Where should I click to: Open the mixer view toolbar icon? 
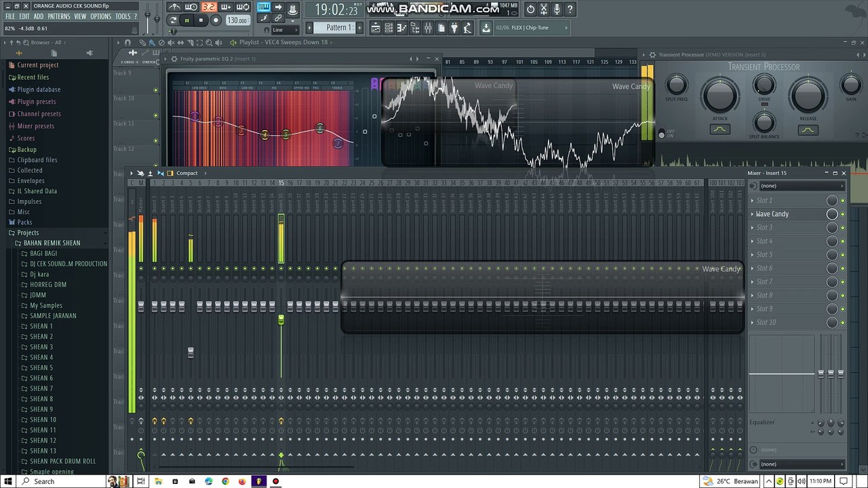click(428, 28)
